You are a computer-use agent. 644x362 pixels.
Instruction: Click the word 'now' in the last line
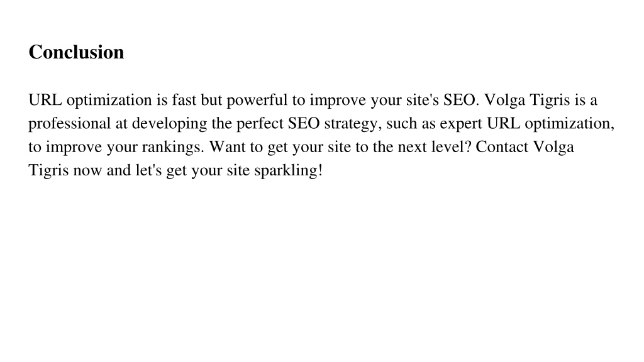click(x=87, y=171)
